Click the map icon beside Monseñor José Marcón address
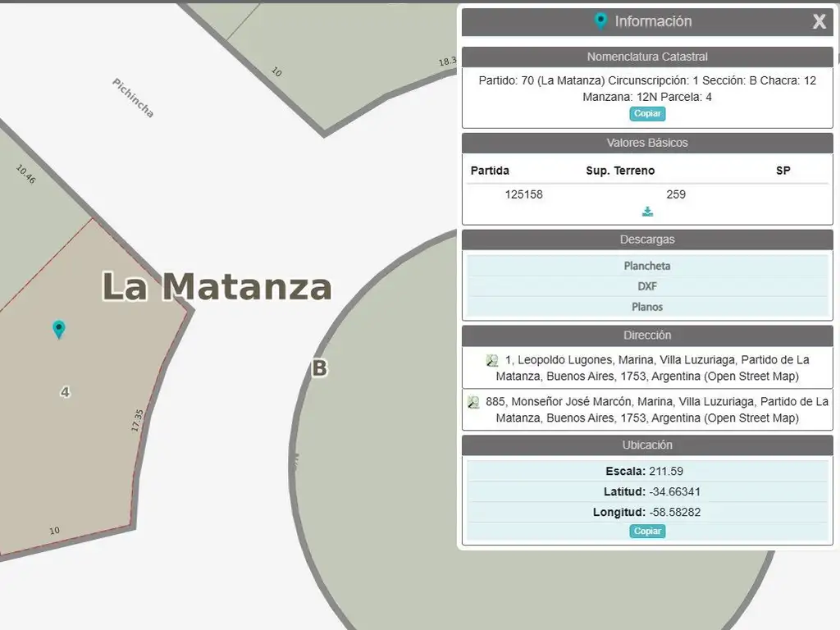The image size is (840, 630). click(x=473, y=402)
